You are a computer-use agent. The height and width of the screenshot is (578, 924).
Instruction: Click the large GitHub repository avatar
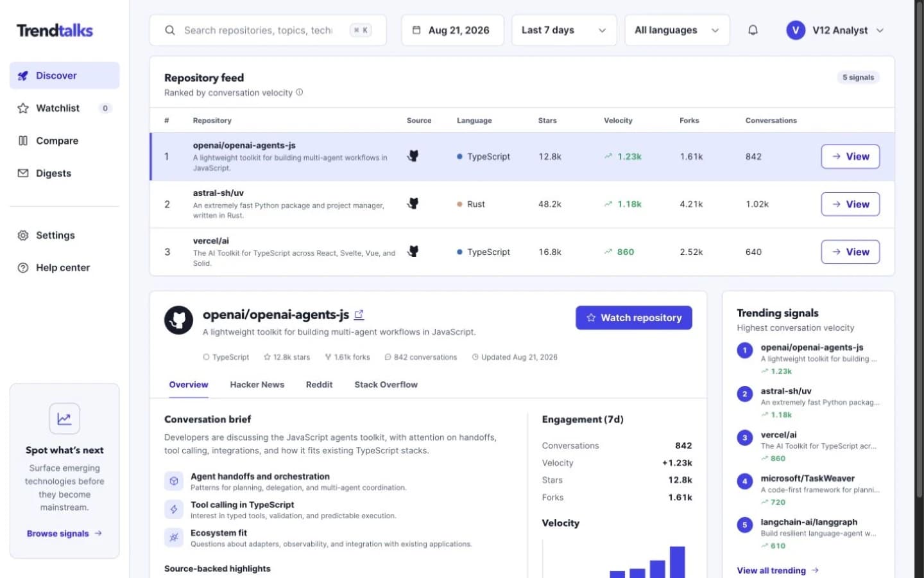click(x=178, y=320)
